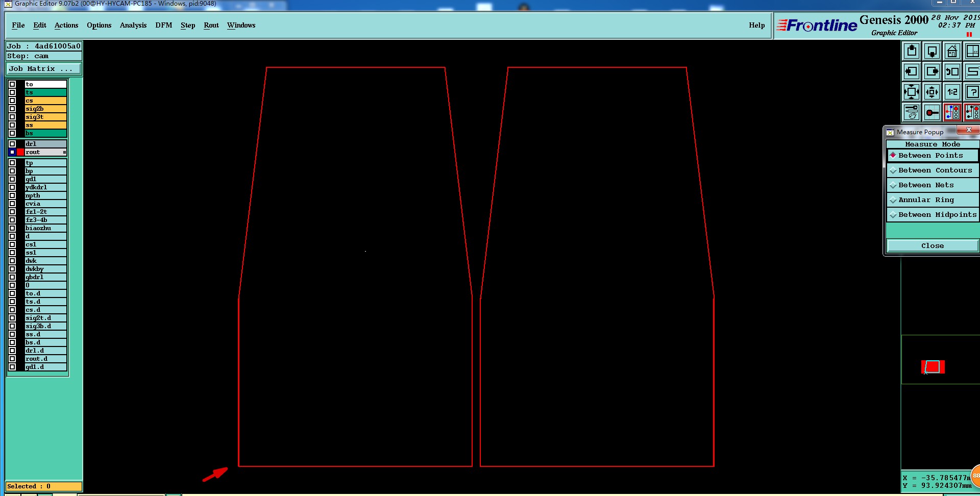Click the 1:2 zoom scale icon
This screenshot has height=496, width=980.
tap(952, 92)
